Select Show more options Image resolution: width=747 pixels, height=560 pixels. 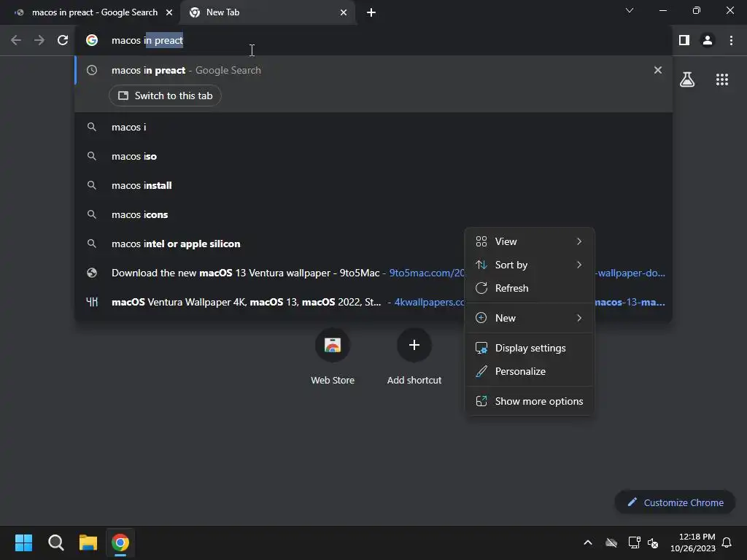click(x=530, y=402)
